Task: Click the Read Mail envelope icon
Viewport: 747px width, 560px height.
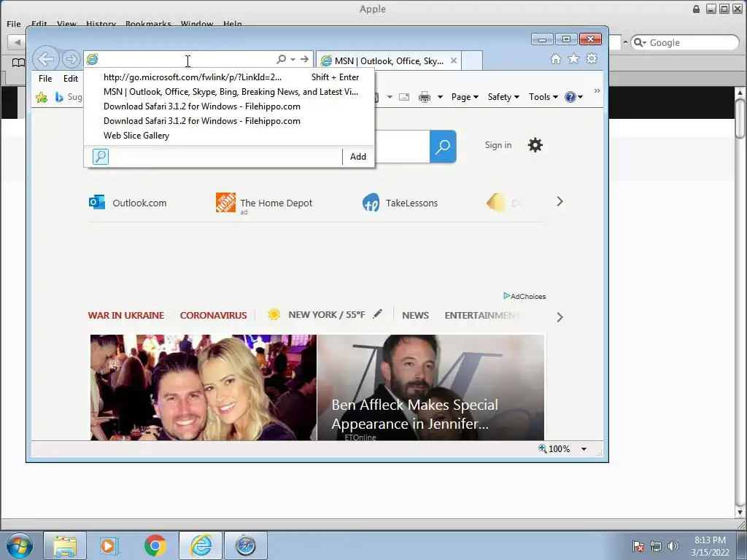Action: (x=404, y=97)
